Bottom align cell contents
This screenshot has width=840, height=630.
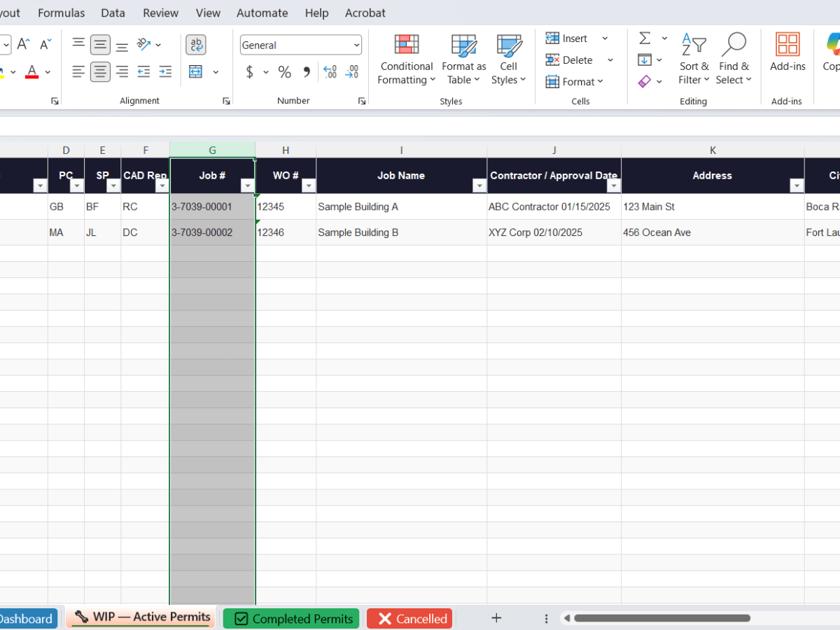click(x=122, y=45)
